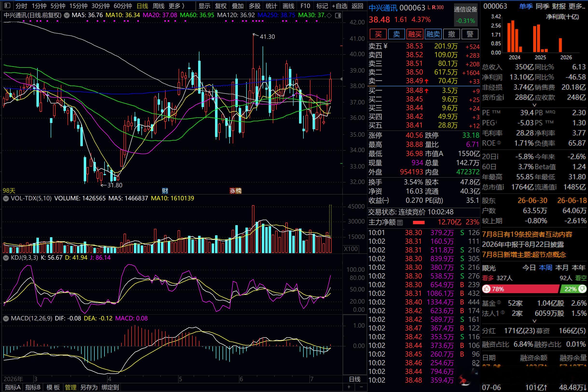Click the list icon next to 主力净额
Screen dimensions: 588x392
(400, 223)
